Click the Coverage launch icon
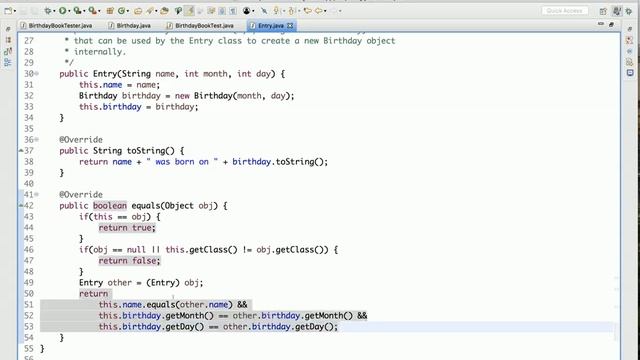 [77, 11]
